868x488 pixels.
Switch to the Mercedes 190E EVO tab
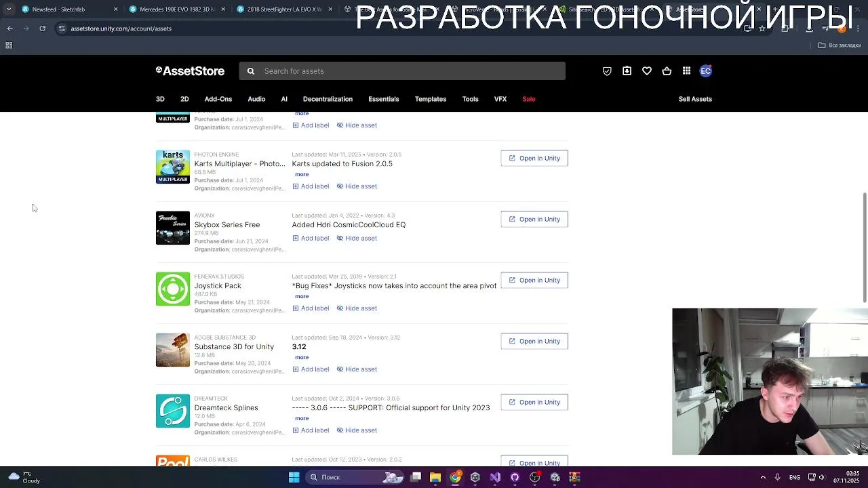(x=176, y=9)
